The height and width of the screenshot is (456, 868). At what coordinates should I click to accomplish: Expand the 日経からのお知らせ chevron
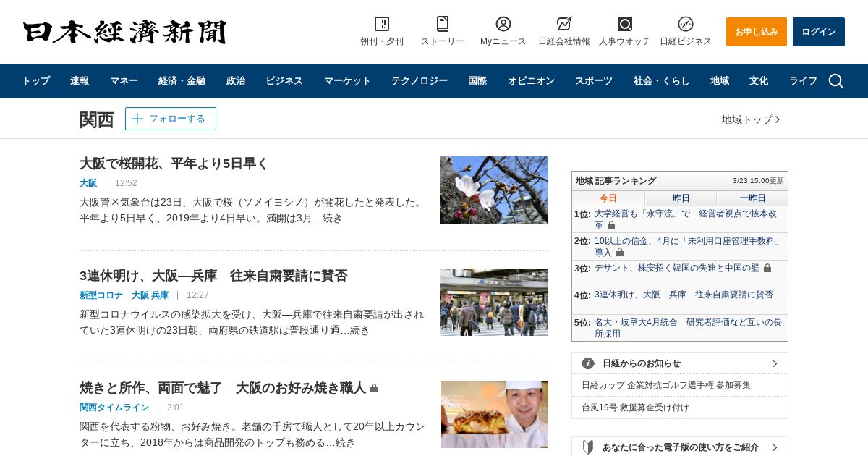(x=775, y=363)
